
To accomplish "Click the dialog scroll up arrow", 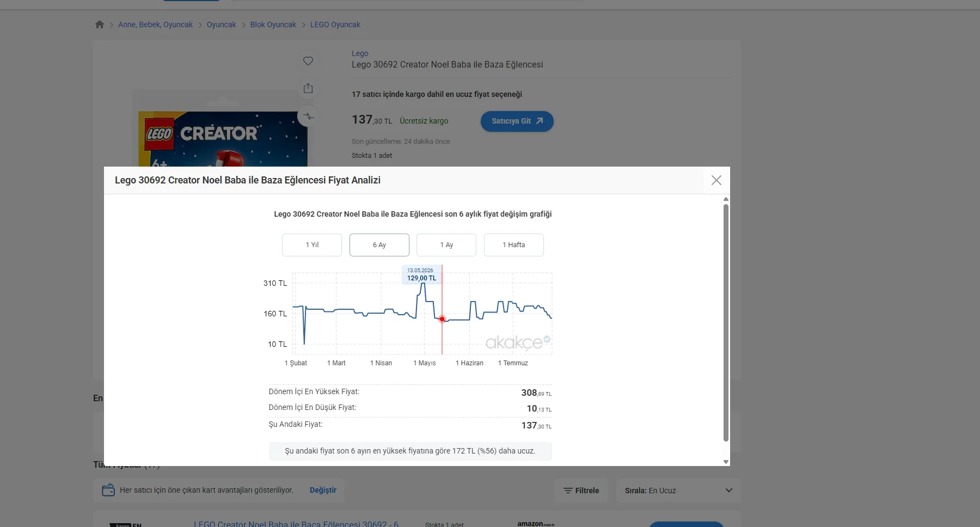I will [x=726, y=199].
